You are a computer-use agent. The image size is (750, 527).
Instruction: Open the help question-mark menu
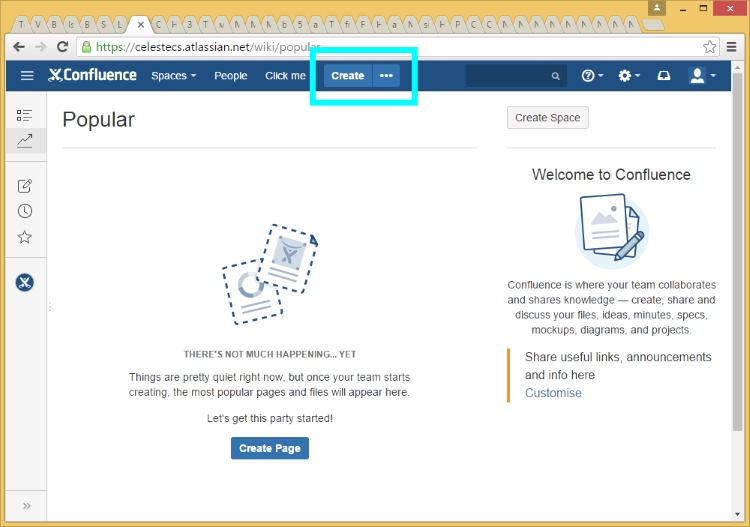(592, 76)
